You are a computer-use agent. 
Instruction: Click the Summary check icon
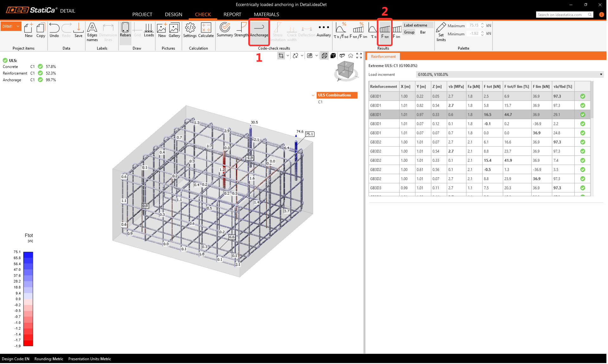[x=225, y=30]
